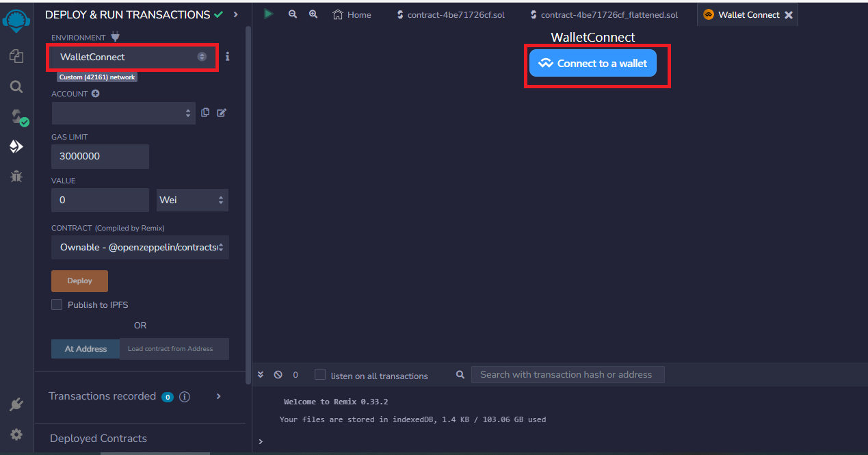Open the ACCOUNT selection dropdown
868x455 pixels.
[124, 113]
